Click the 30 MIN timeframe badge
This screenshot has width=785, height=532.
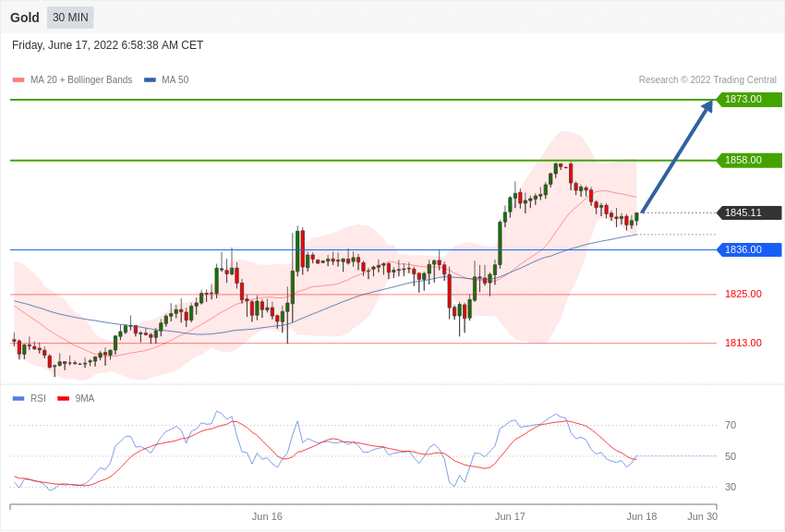coord(70,18)
